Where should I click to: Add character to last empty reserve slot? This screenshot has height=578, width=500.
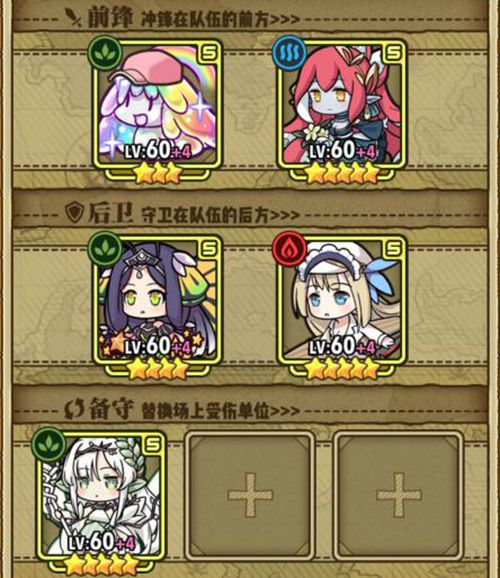tap(398, 495)
